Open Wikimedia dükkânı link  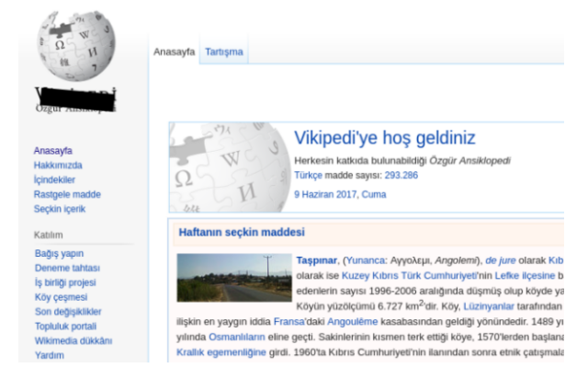pos(73,341)
